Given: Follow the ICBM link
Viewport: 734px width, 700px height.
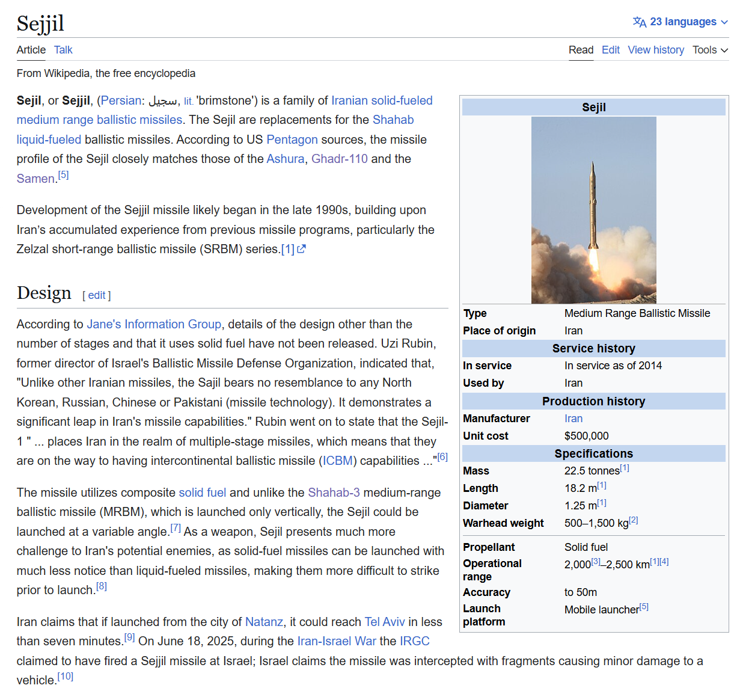Looking at the screenshot, I should 338,461.
